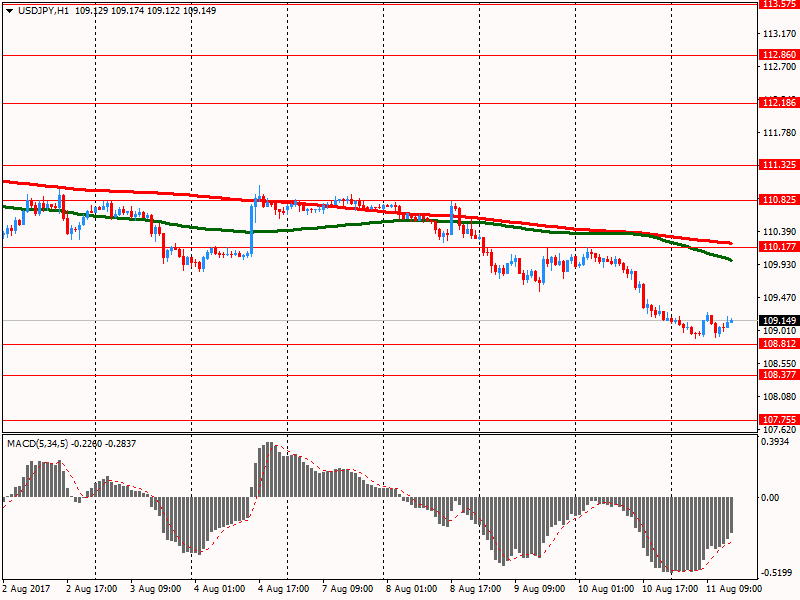
Task: Select the 108.812 support level label
Action: pos(779,343)
